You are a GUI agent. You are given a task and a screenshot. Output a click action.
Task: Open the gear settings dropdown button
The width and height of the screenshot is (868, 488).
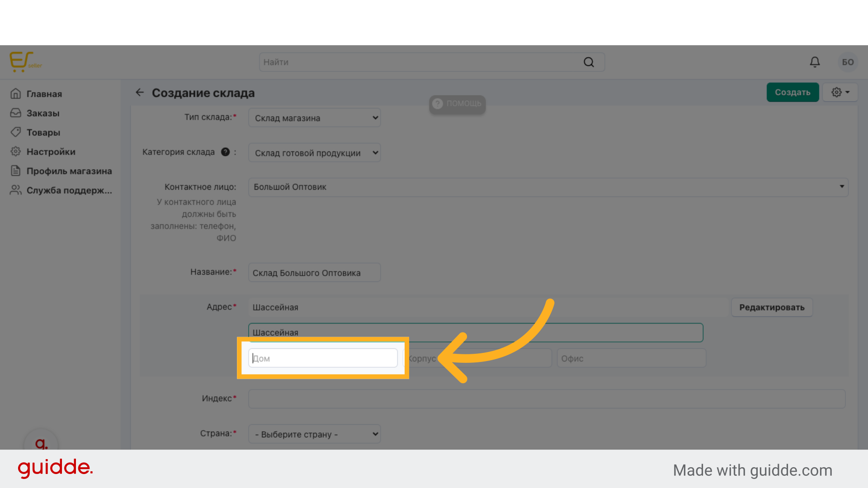coord(840,92)
